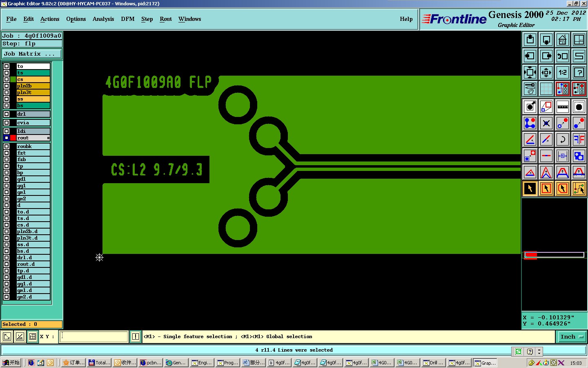
Task: Open the Edit menu
Action: click(29, 19)
